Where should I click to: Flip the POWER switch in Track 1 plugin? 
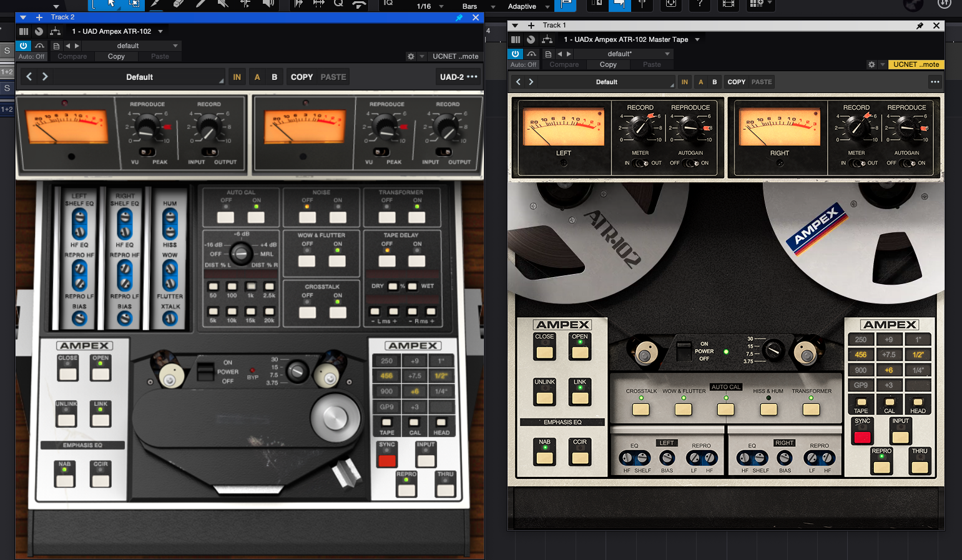click(684, 351)
